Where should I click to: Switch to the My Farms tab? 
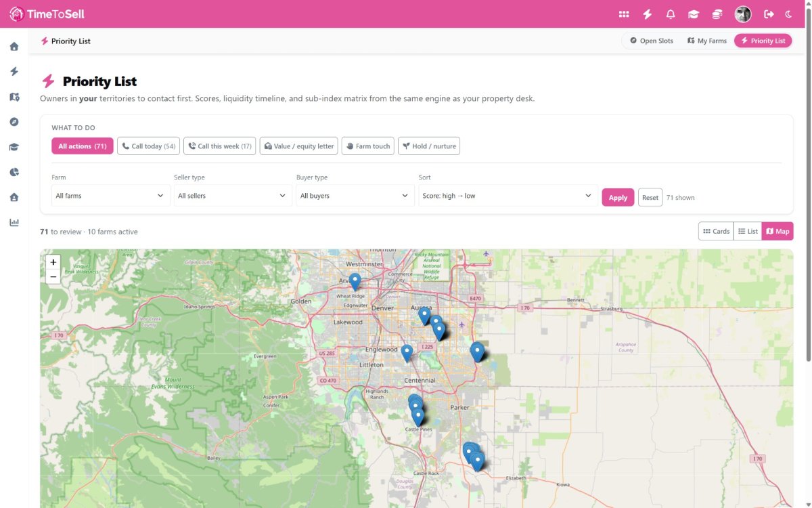(707, 41)
